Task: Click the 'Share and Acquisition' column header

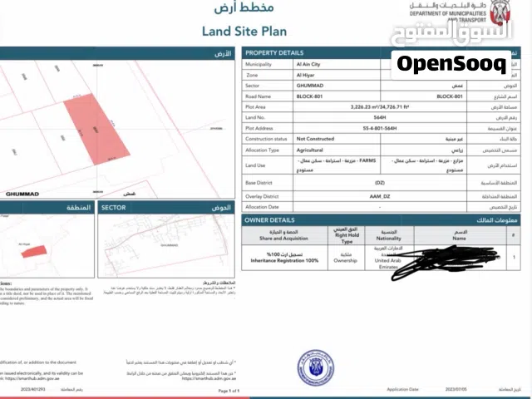Action: [x=283, y=235]
